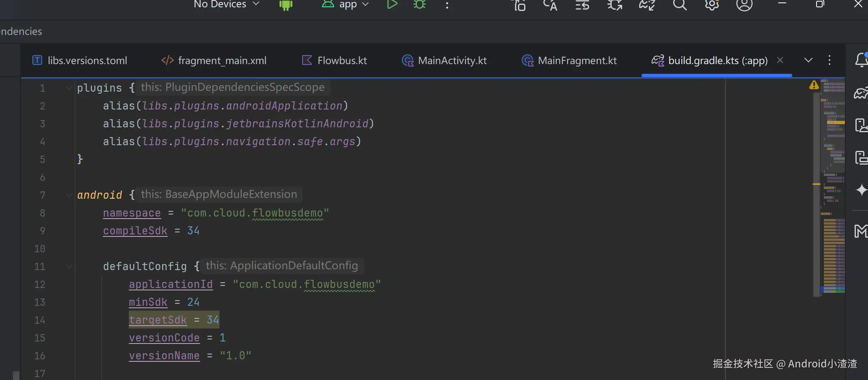This screenshot has width=868, height=380.
Task: Open the three-dot more actions menu beside Debug
Action: click(x=447, y=5)
